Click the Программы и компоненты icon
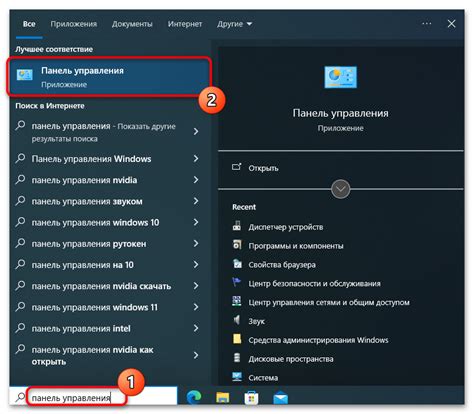 (237, 245)
